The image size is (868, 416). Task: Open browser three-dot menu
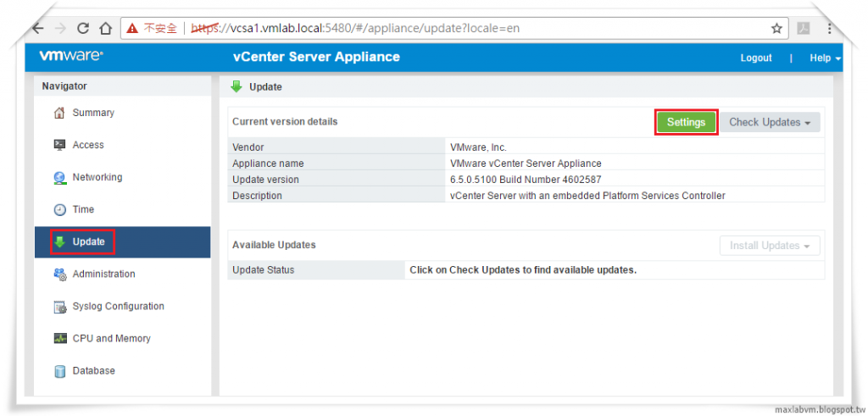point(829,28)
